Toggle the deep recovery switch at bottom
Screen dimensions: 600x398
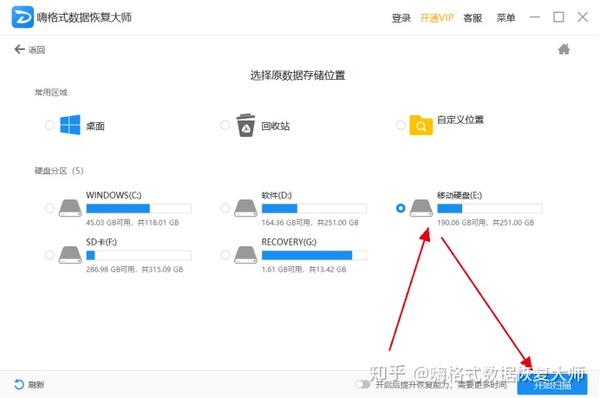[x=362, y=384]
